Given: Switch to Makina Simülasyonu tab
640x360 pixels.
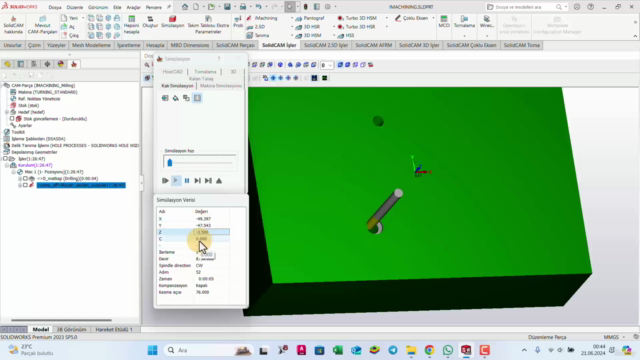Looking at the screenshot, I should [x=221, y=86].
